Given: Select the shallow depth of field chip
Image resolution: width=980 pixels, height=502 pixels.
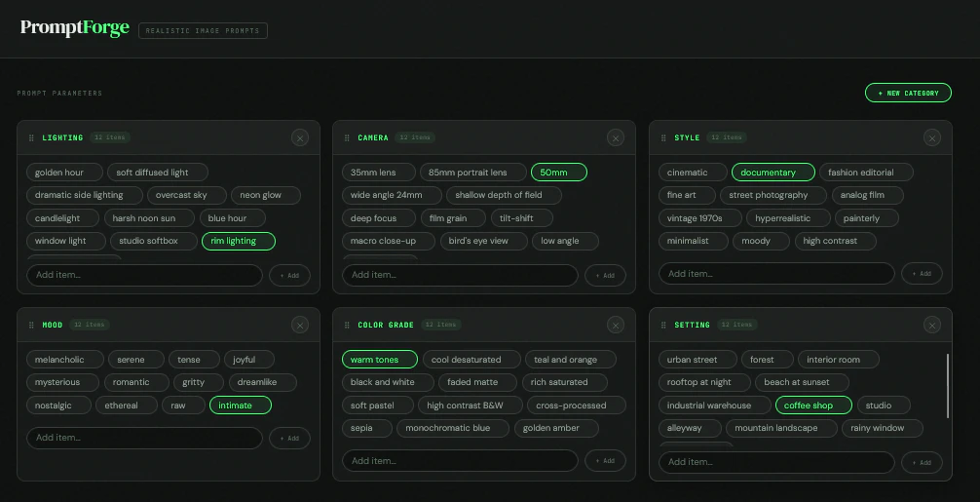Looking at the screenshot, I should pos(504,195).
